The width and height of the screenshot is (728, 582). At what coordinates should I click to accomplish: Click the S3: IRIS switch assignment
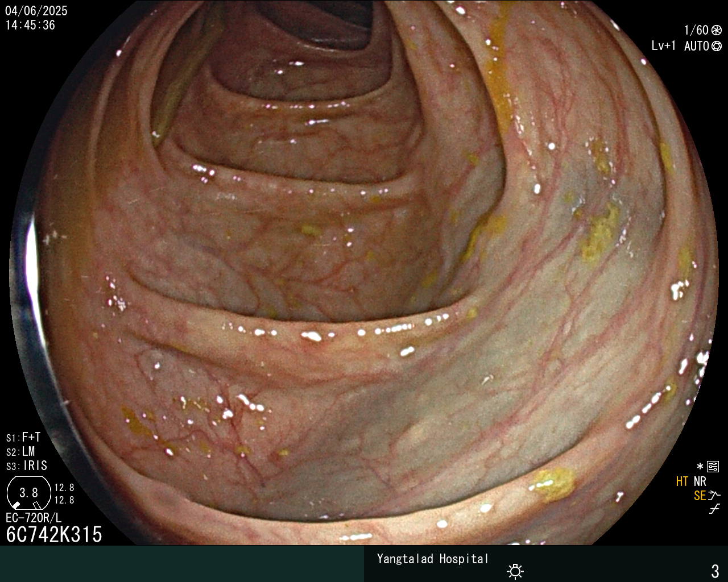click(x=27, y=465)
